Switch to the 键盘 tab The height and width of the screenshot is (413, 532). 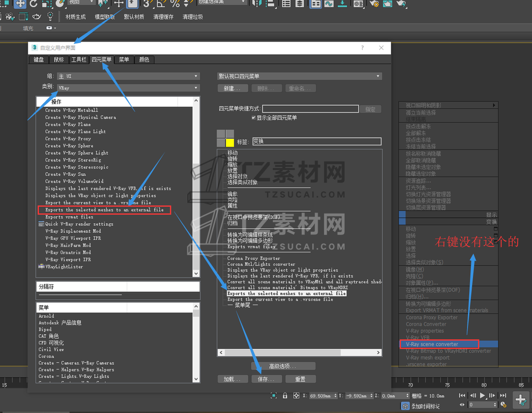click(39, 60)
